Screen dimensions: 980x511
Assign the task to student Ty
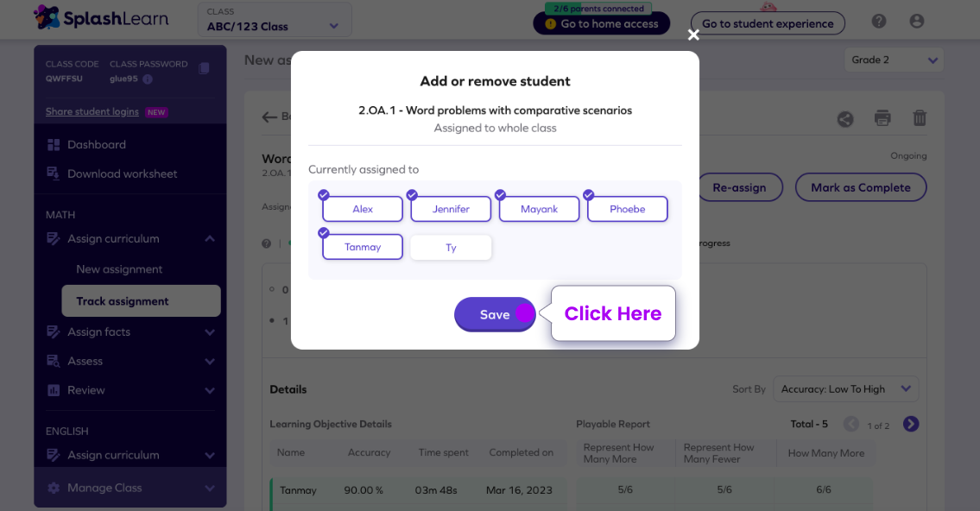coord(450,247)
